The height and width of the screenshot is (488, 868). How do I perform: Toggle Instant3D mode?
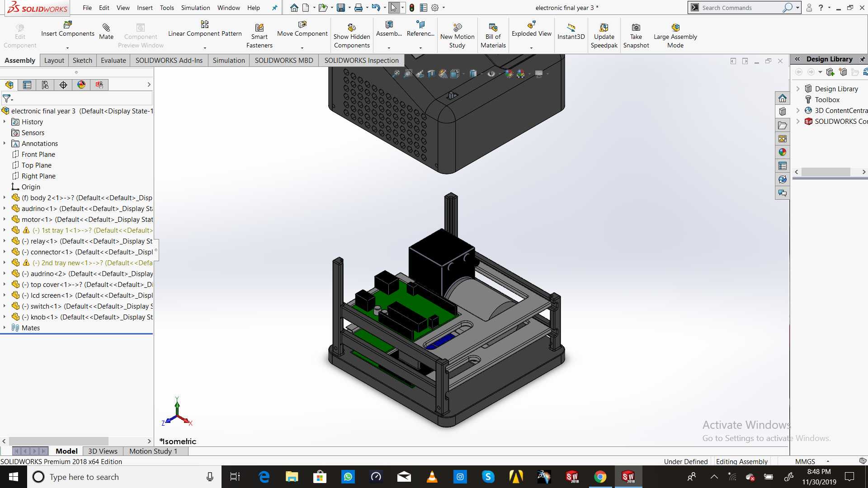point(571,31)
